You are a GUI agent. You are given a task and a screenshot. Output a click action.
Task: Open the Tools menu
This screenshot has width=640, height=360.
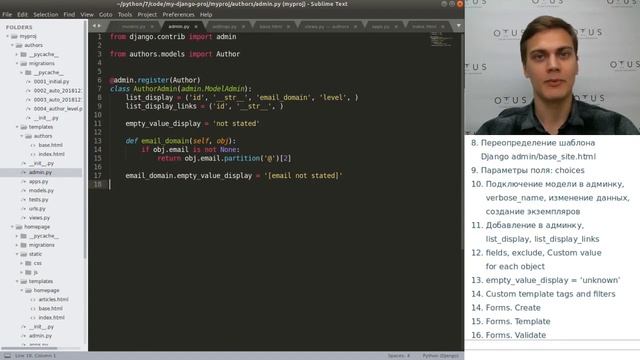pos(125,14)
